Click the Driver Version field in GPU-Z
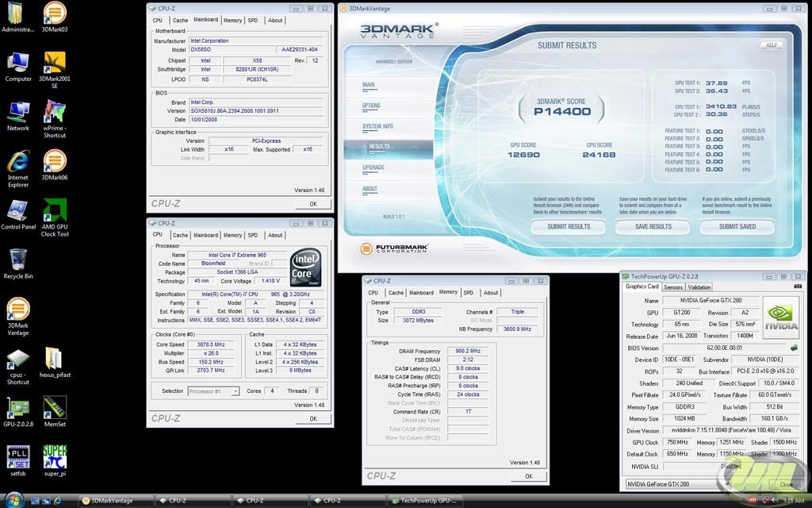Viewport: 812px width, 508px height. (730, 431)
